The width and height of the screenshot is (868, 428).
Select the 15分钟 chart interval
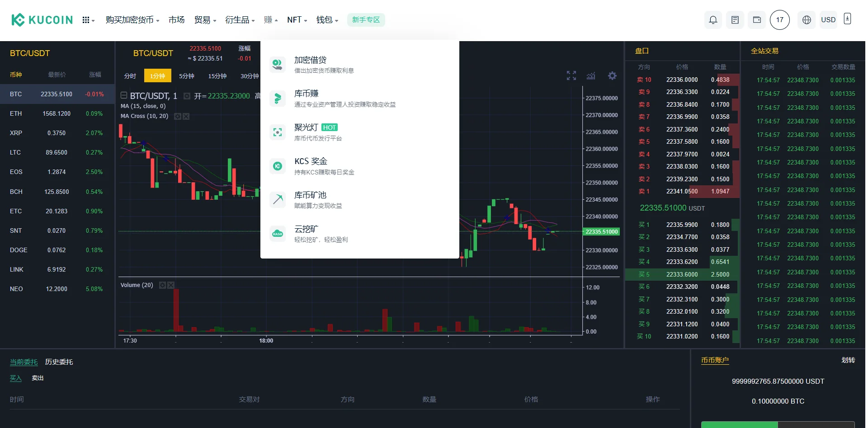pos(217,76)
